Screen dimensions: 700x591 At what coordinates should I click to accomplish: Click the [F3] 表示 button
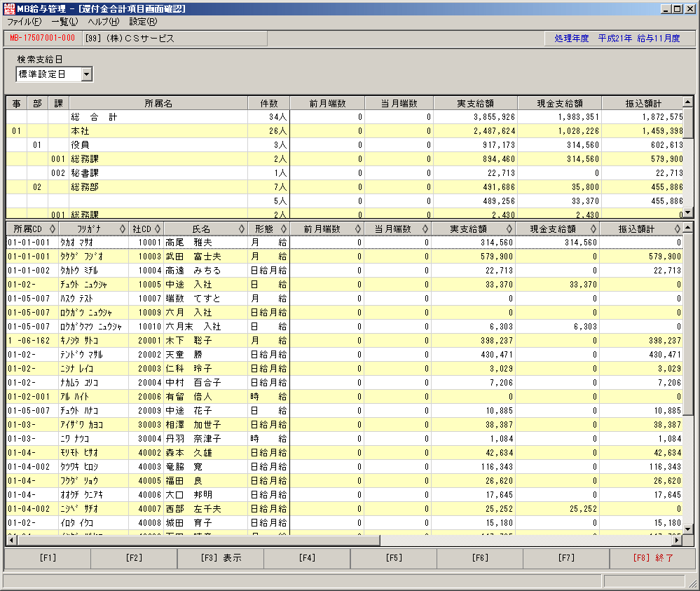point(221,558)
